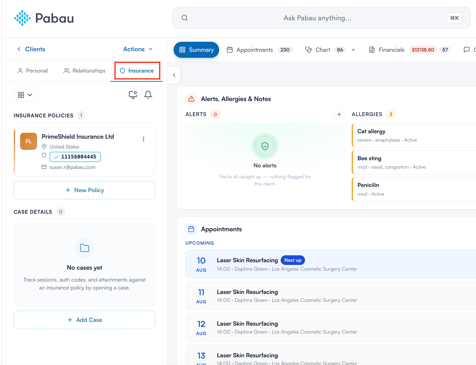Click the No alerts shield icon
The image size is (476, 365).
[265, 146]
